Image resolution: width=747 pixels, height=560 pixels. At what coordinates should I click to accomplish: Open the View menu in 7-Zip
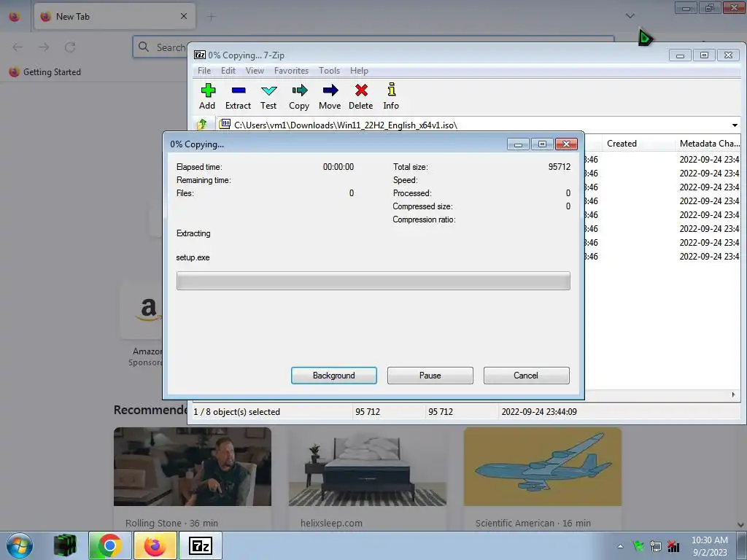(255, 71)
